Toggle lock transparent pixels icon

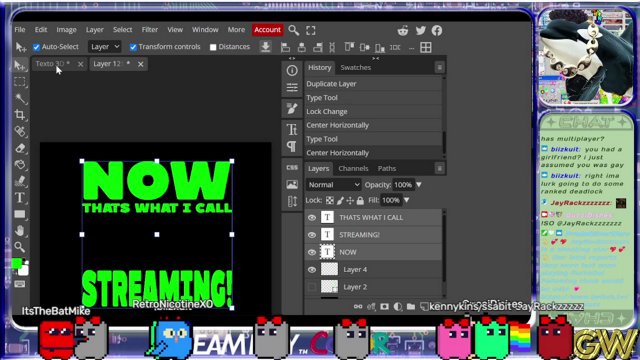(329, 200)
